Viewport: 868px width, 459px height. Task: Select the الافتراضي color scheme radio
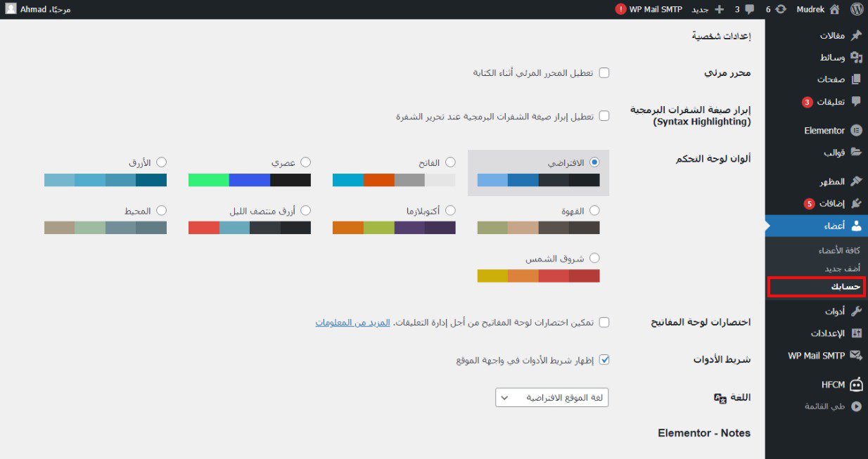point(594,162)
